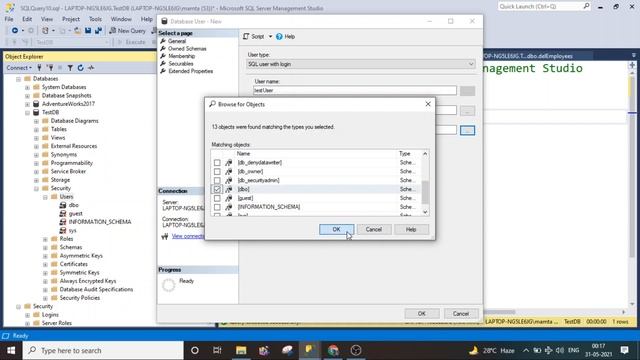This screenshot has height=360, width=640.
Task: Click navigate back icon in toolbar
Action: [15, 31]
